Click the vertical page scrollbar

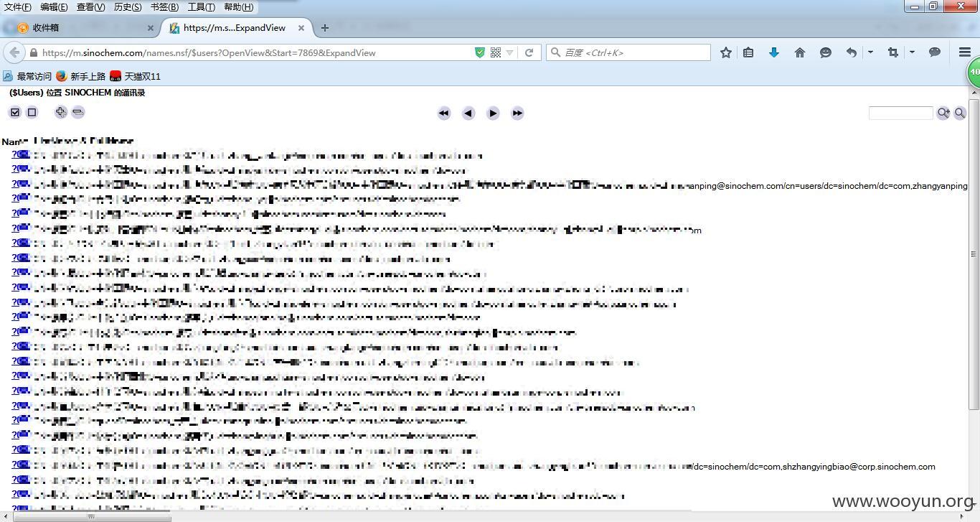pos(974,253)
